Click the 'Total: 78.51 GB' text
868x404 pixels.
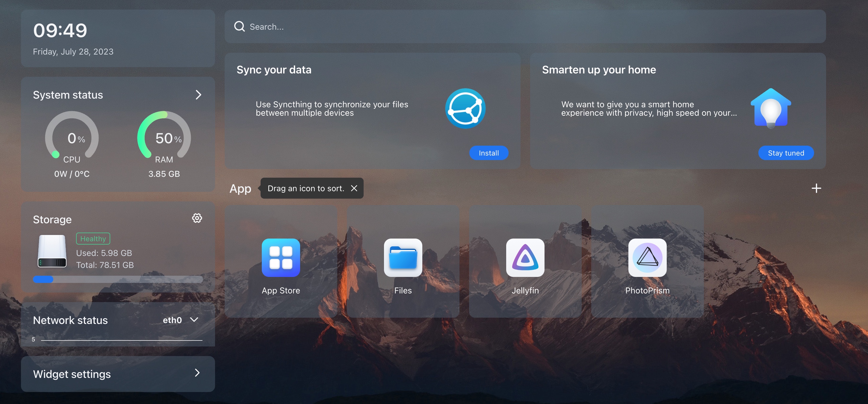(x=105, y=265)
